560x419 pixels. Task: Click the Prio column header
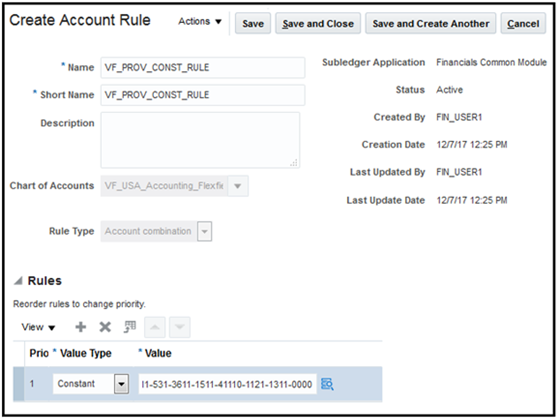click(39, 353)
